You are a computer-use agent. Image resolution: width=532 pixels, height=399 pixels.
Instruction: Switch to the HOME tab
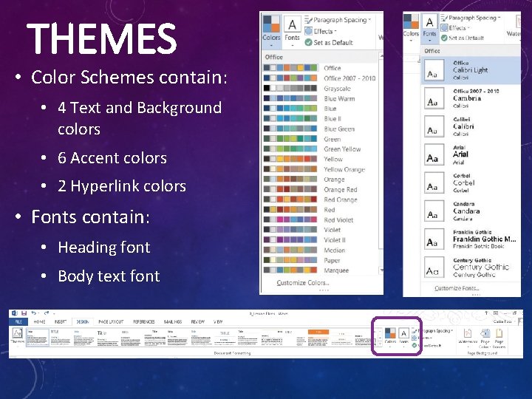click(39, 321)
